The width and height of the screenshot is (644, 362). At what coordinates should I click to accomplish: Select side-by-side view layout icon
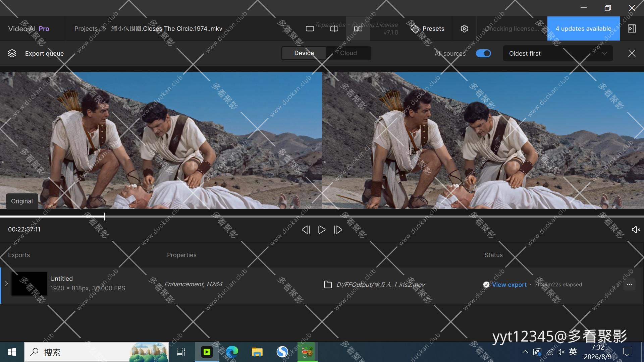pyautogui.click(x=358, y=29)
